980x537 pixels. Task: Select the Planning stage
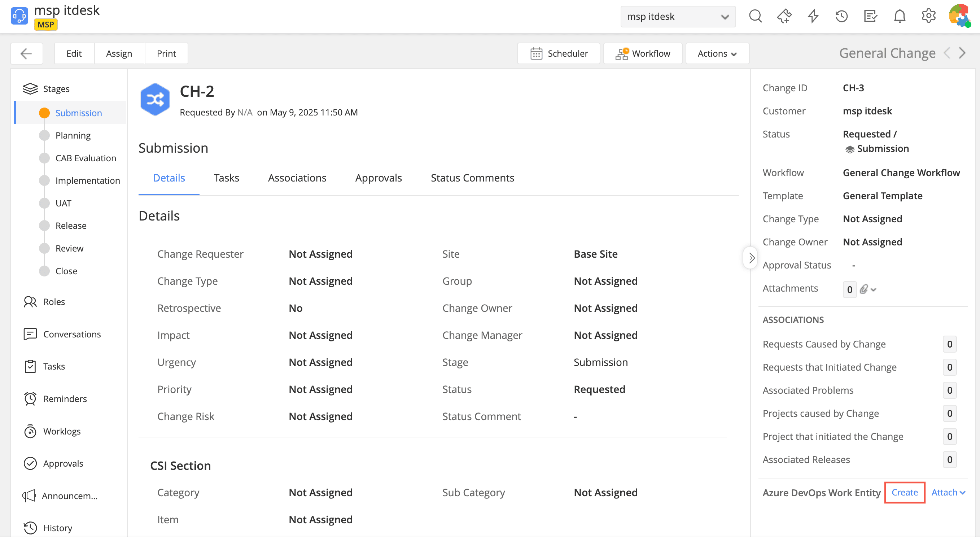(73, 135)
